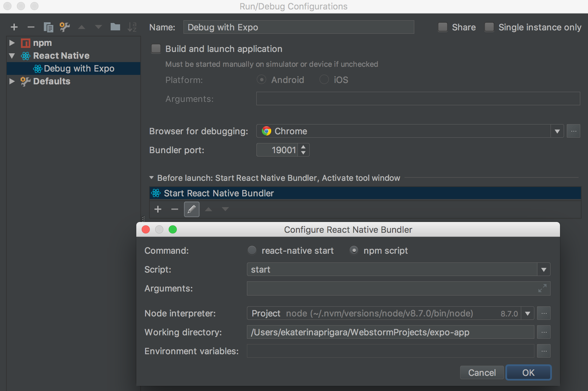Choose the react-native start command option
This screenshot has height=391, width=588.
point(252,250)
